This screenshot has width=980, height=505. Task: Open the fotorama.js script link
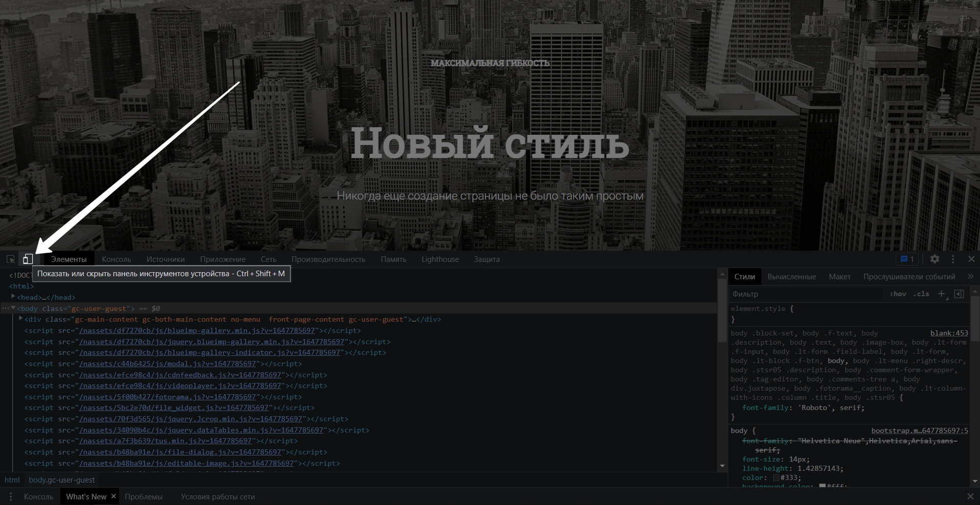tap(168, 397)
